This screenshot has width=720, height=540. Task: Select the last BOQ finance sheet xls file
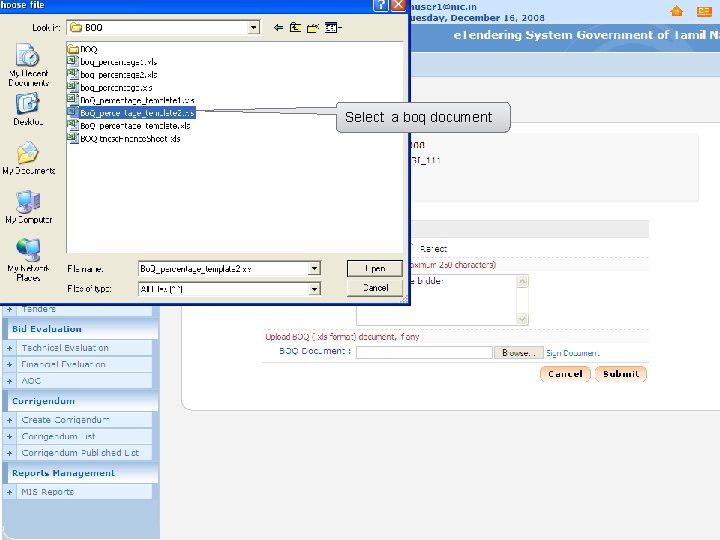tap(124, 138)
